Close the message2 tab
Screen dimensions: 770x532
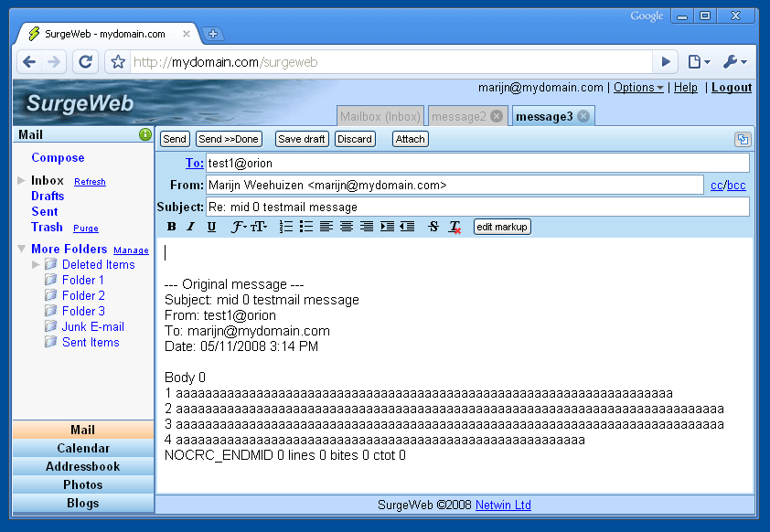pyautogui.click(x=497, y=116)
